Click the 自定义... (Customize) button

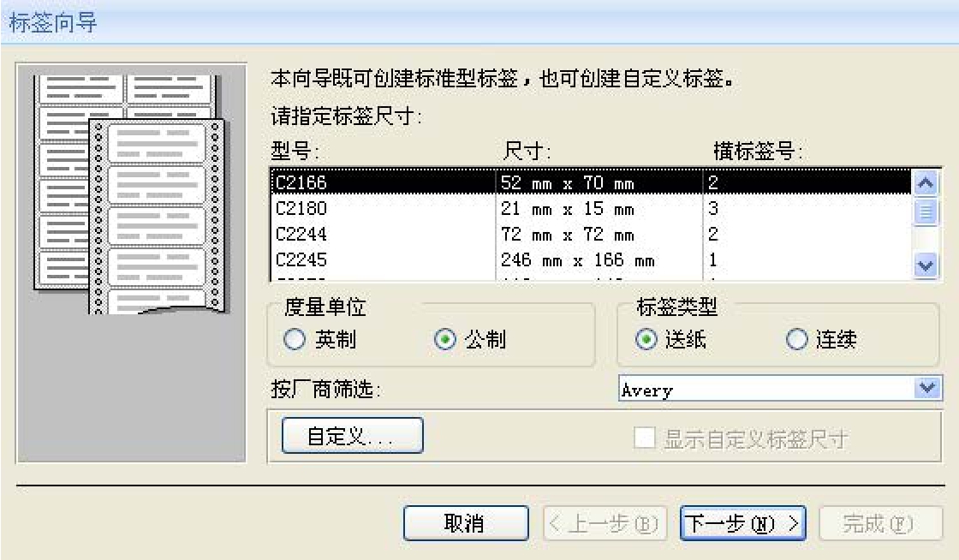(x=352, y=438)
